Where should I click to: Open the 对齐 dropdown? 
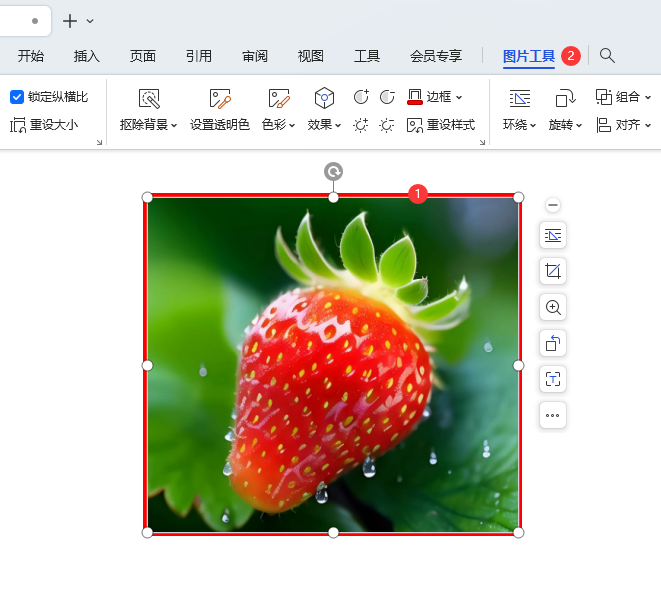pos(623,125)
